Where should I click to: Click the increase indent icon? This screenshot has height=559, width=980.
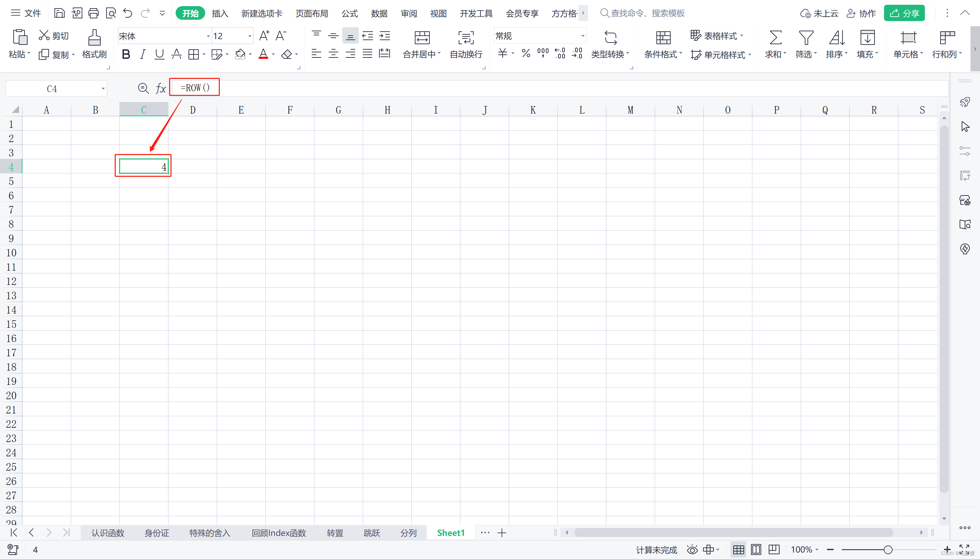pyautogui.click(x=385, y=36)
